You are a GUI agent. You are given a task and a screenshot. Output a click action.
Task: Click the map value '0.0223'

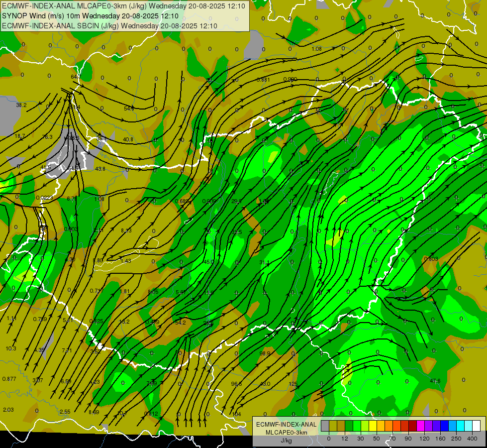click(44, 198)
